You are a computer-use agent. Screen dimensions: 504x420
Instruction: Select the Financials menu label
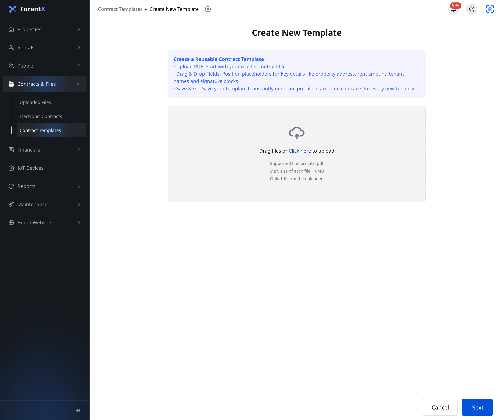tap(29, 150)
